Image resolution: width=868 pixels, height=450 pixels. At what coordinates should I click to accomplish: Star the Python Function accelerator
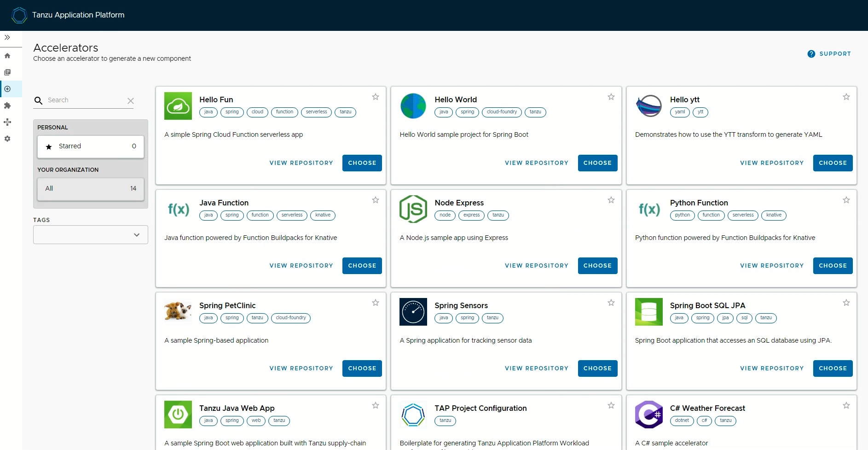point(846,200)
